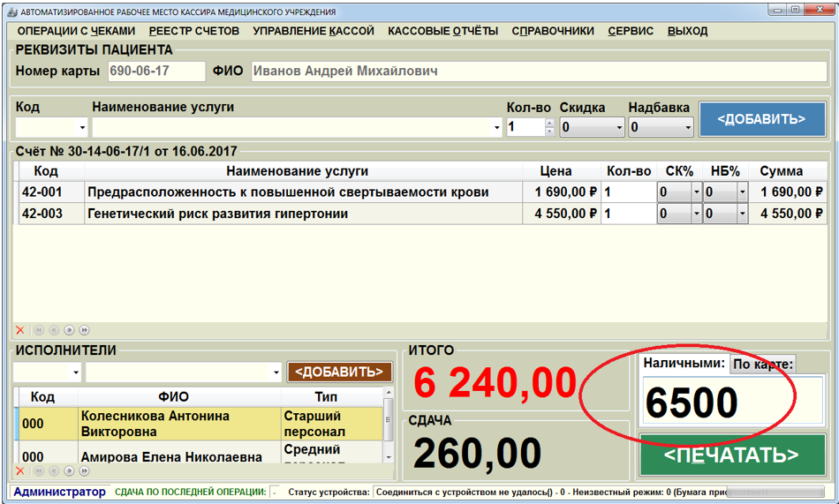Click the Сумма column header
This screenshot has width=839, height=504.
tap(787, 171)
